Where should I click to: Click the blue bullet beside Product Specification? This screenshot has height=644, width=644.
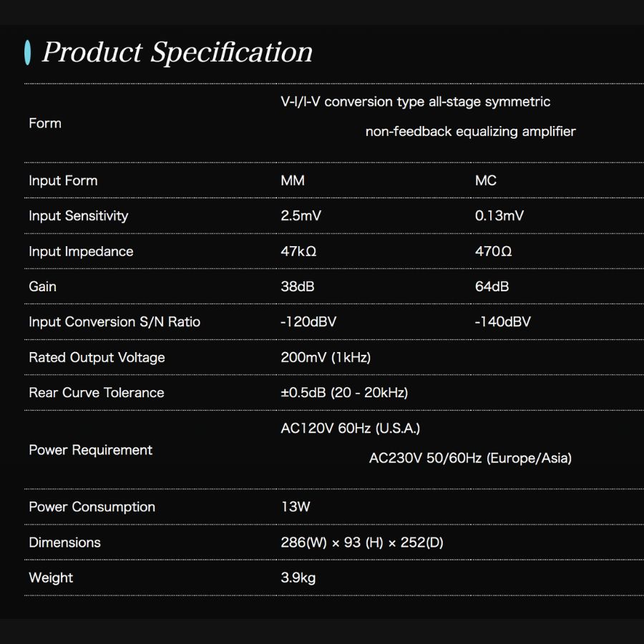click(x=28, y=52)
